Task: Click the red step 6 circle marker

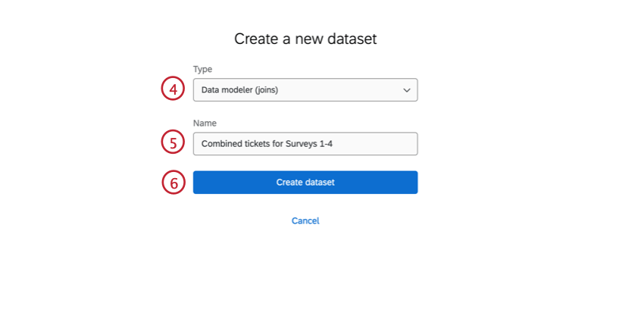Action: click(174, 183)
